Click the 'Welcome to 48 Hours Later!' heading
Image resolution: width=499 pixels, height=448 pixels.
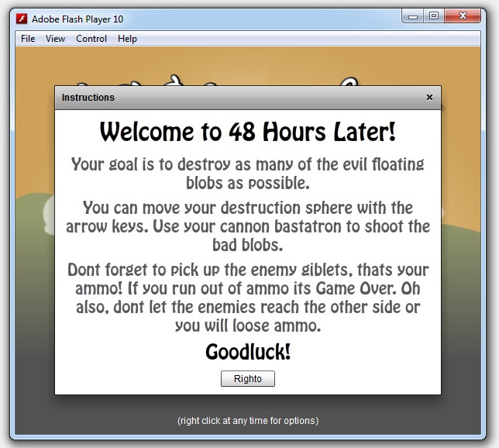click(x=247, y=132)
